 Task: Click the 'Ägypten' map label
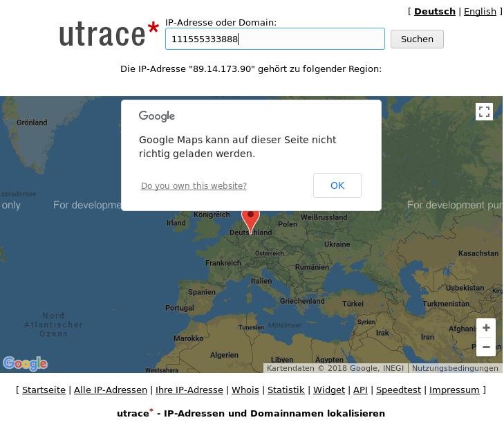(329, 360)
